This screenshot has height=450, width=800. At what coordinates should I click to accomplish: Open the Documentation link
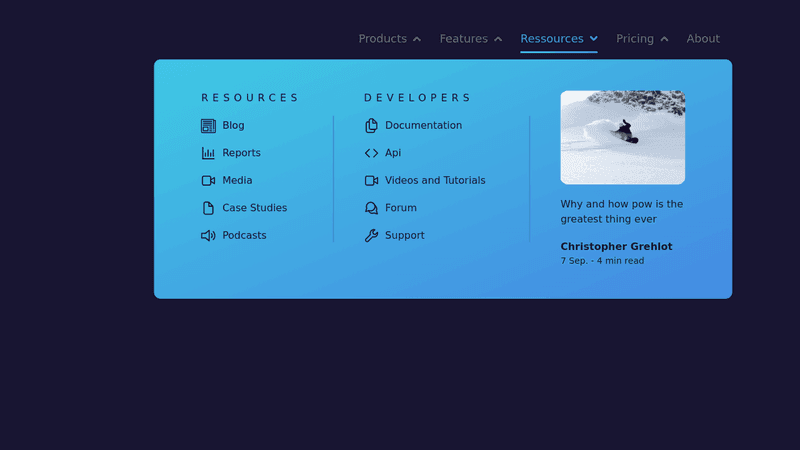click(423, 126)
